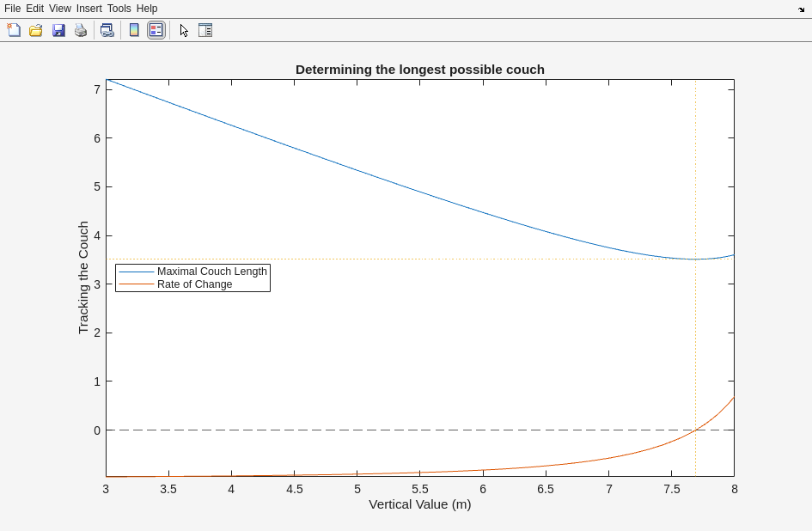Click the 'Vertical Value (m)' x-axis label
This screenshot has height=531, width=812.
419,504
